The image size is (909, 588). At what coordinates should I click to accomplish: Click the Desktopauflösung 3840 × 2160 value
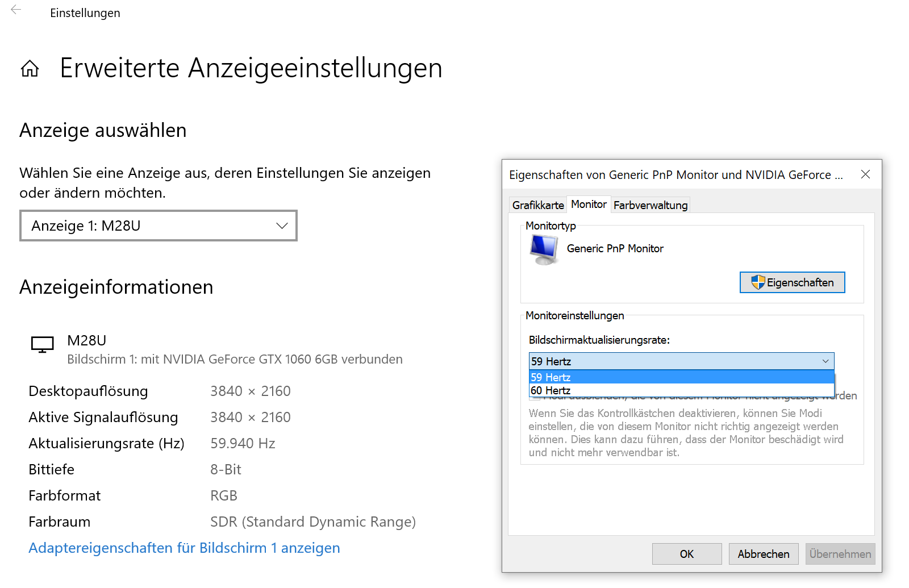(250, 391)
